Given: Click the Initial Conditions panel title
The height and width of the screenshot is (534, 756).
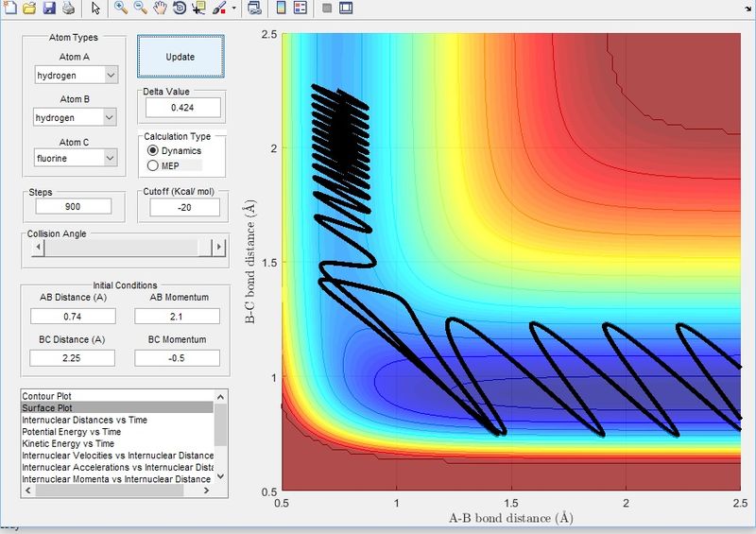Looking at the screenshot, I should point(125,285).
